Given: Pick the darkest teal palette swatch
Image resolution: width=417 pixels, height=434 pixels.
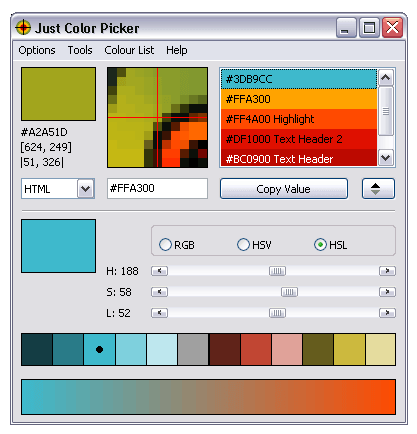Looking at the screenshot, I should [x=37, y=350].
